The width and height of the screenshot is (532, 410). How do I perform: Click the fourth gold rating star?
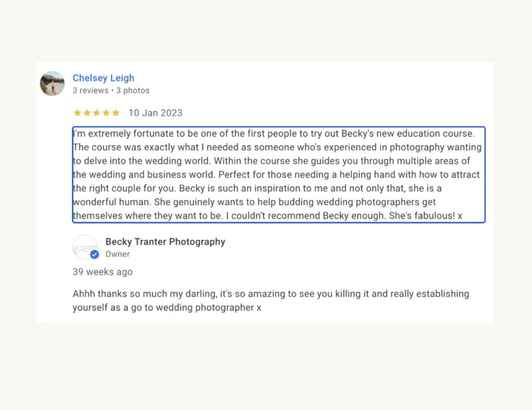click(x=106, y=112)
